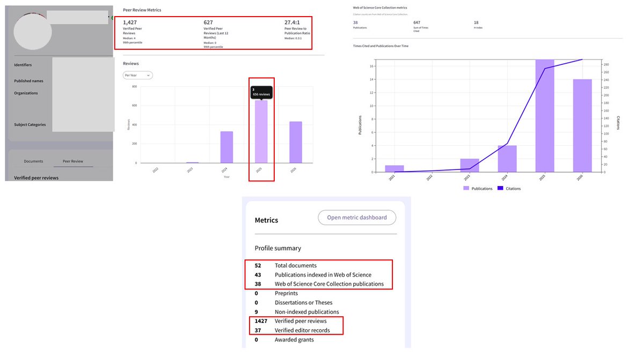The image size is (644, 362).
Task: Toggle the Publications legend swatch
Action: tap(466, 188)
